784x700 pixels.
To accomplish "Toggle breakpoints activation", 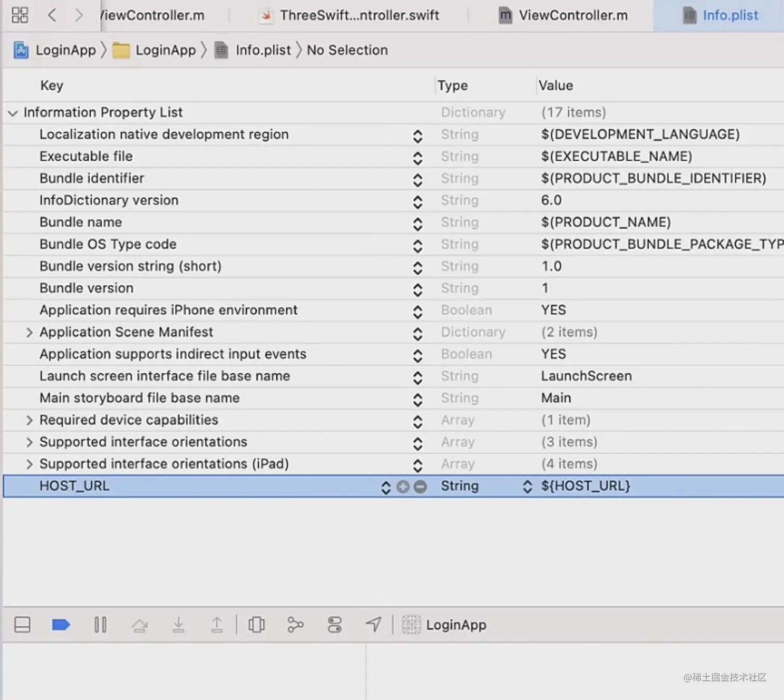I will (61, 625).
